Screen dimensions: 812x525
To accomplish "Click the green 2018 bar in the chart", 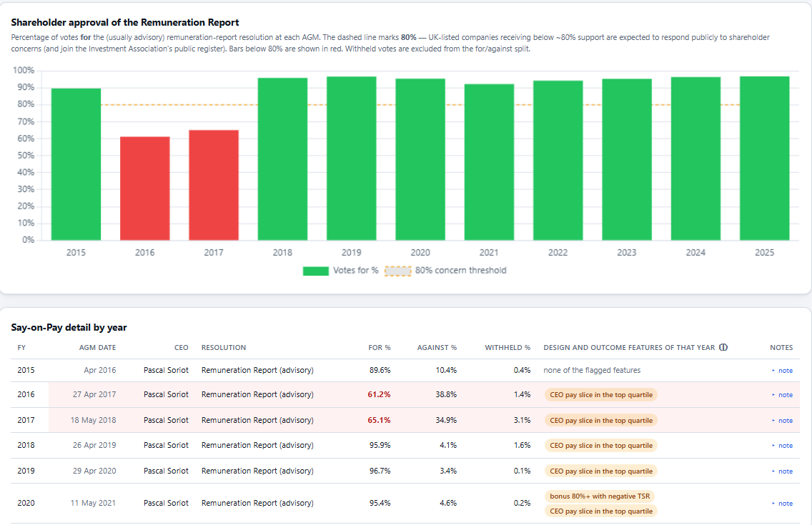I will tap(283, 159).
